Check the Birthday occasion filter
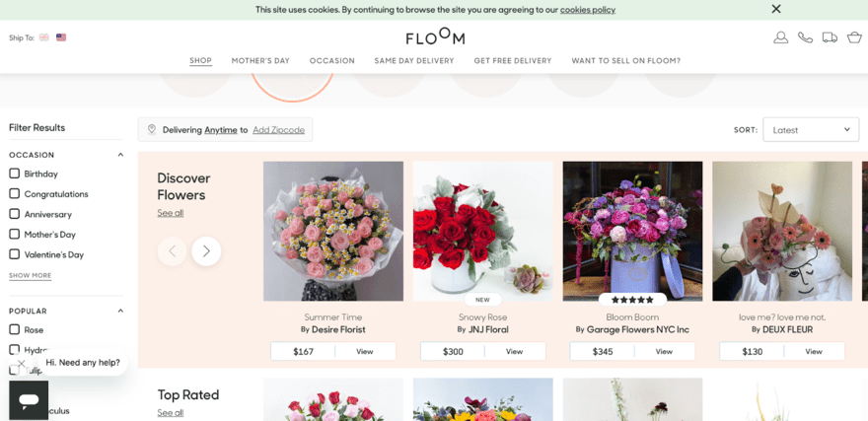868x421 pixels. click(x=14, y=174)
